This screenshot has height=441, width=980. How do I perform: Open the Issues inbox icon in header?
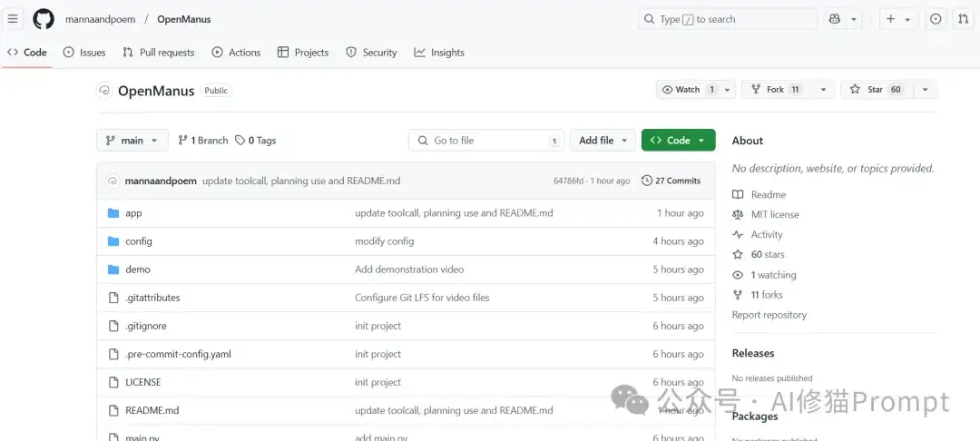pos(936,19)
